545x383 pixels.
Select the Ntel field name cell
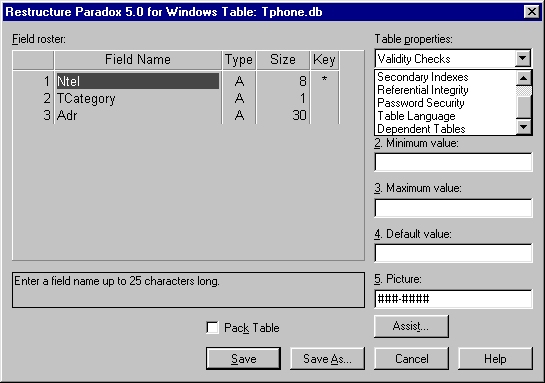pyautogui.click(x=138, y=81)
